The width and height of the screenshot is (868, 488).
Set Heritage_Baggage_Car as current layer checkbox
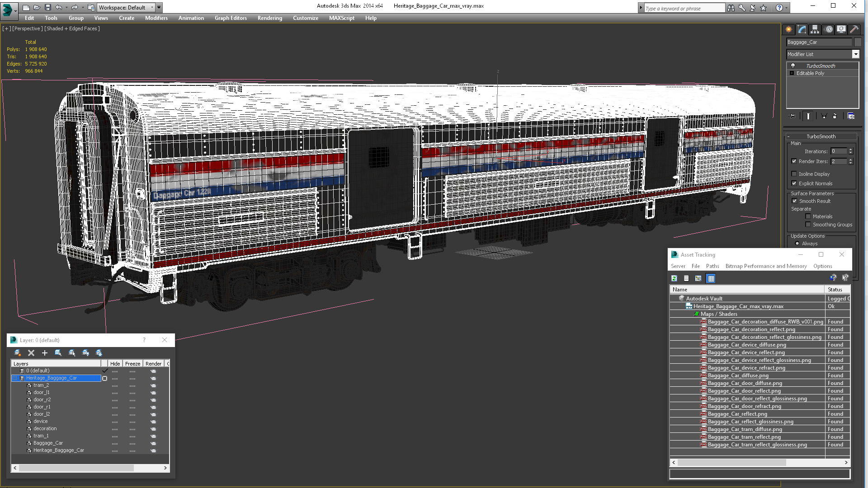[105, 378]
